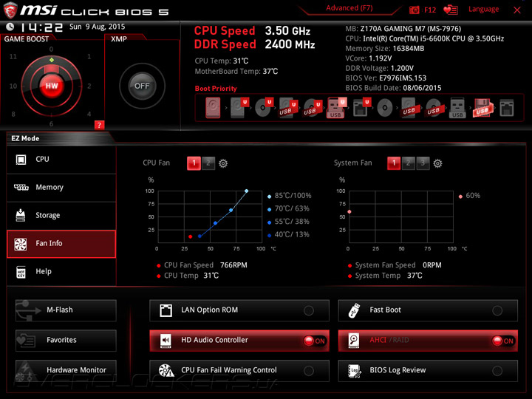Click the Storage drive icon in sidebar
This screenshot has height=399, width=532.
coord(21,215)
